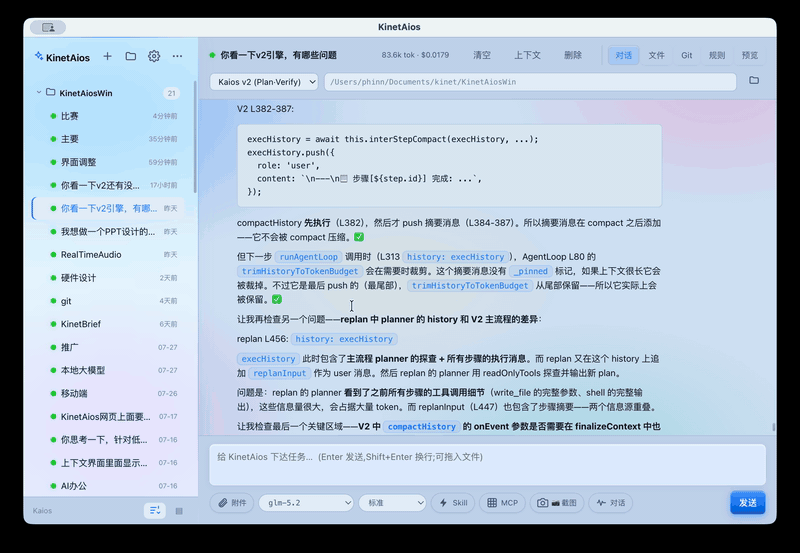Open the 比赛 conversation
Viewport: 800px width, 553px height.
[108, 116]
